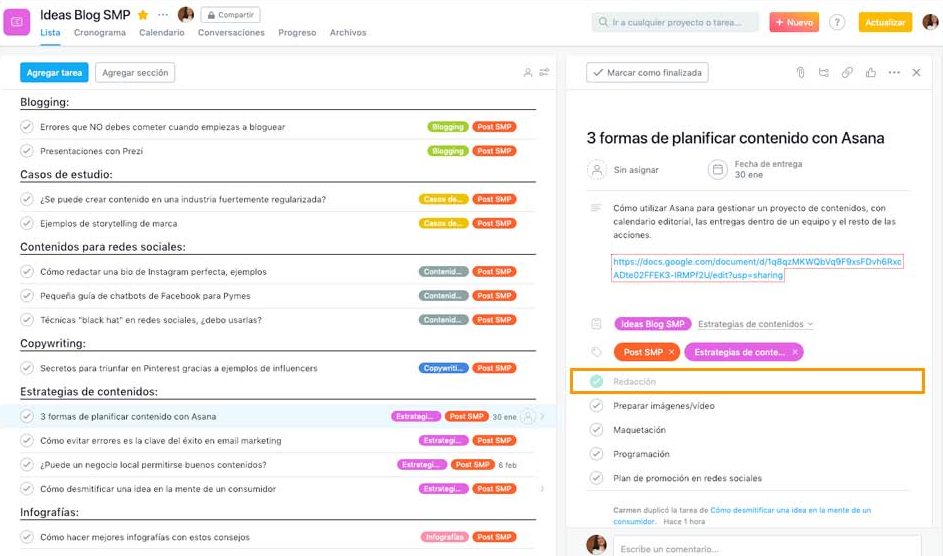Click the Sin asignar assignee icon

(597, 170)
